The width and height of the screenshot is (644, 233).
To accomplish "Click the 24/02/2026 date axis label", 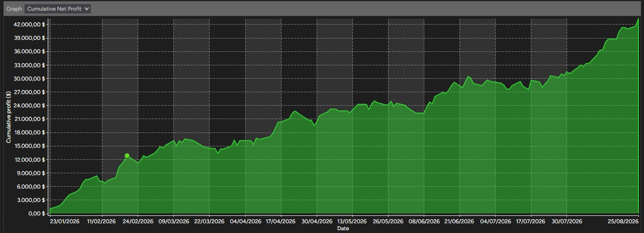I will tap(138, 221).
